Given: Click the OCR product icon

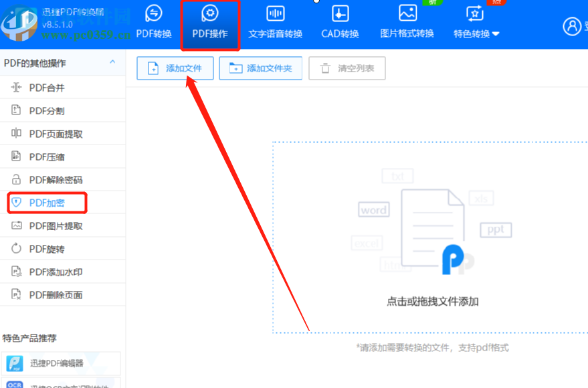Looking at the screenshot, I should (x=15, y=385).
